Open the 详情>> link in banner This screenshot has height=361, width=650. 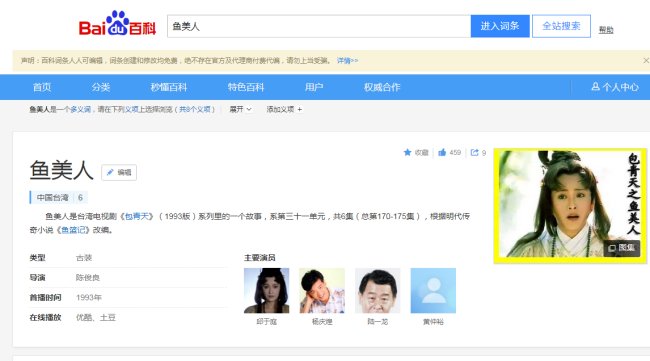pyautogui.click(x=347, y=61)
